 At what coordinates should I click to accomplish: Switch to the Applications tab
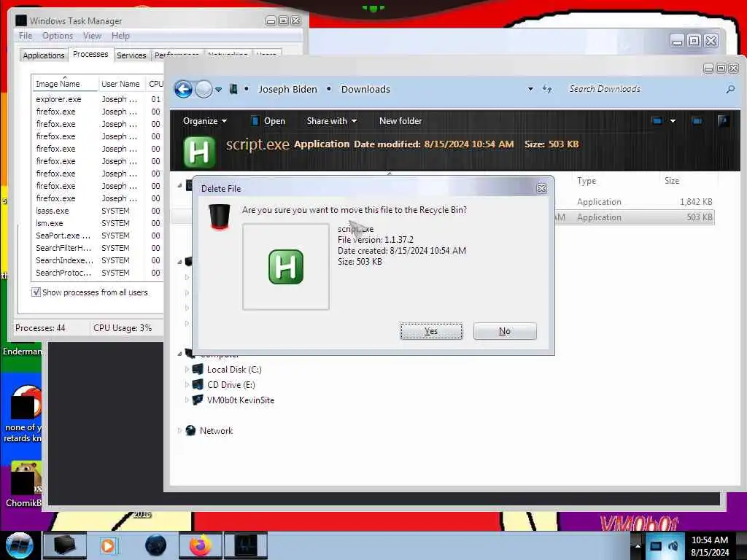(43, 55)
